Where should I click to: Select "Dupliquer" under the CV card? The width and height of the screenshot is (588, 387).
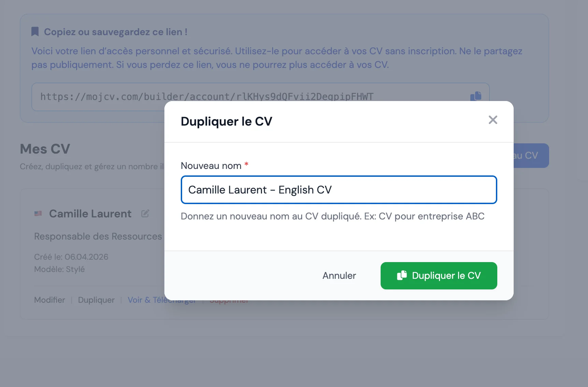click(96, 300)
